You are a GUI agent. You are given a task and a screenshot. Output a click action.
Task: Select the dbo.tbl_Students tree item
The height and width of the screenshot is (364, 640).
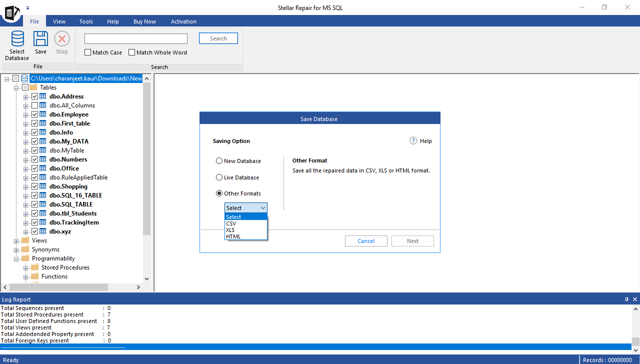point(73,213)
